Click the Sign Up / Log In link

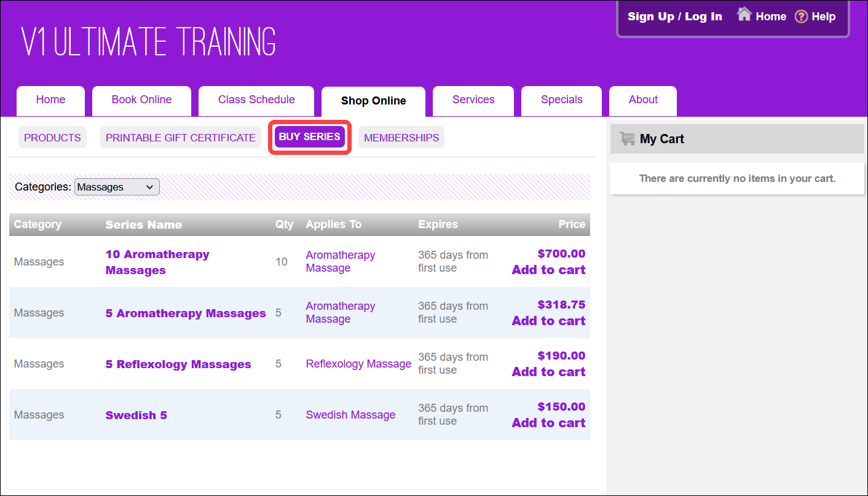pos(674,17)
